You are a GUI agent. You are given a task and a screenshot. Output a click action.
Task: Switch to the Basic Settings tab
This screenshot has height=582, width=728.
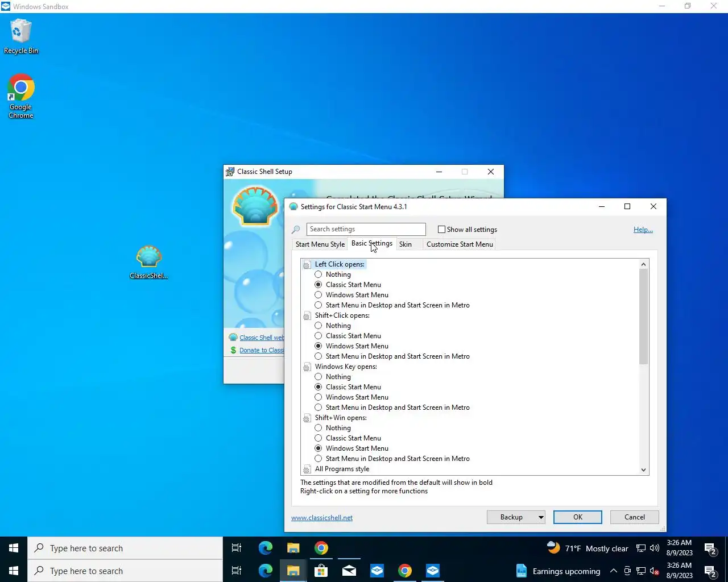pyautogui.click(x=372, y=243)
